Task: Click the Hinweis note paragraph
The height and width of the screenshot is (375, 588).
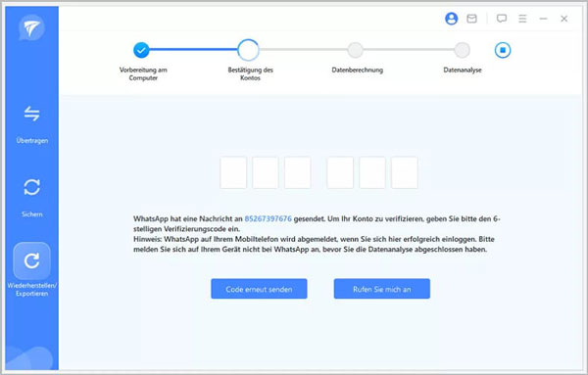Action: pyautogui.click(x=314, y=244)
